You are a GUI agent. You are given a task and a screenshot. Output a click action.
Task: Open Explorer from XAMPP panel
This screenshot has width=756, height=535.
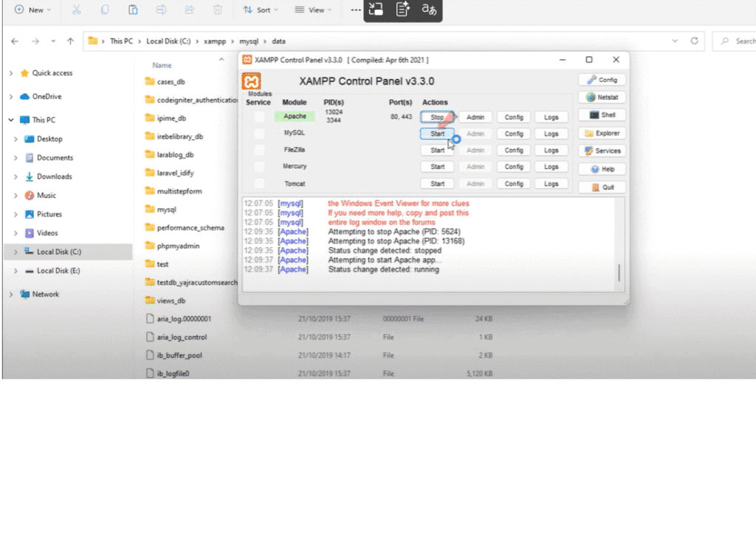602,133
